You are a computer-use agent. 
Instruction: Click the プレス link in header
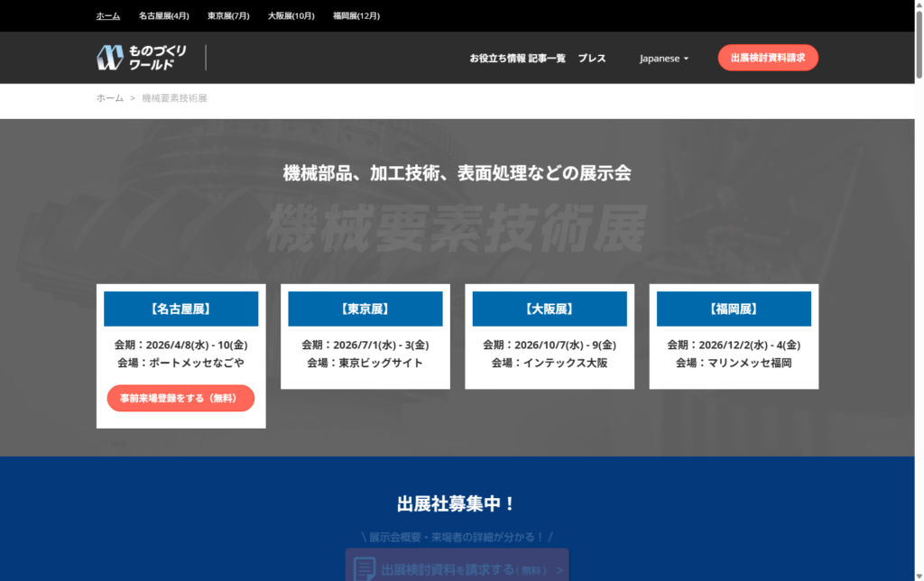coord(592,58)
